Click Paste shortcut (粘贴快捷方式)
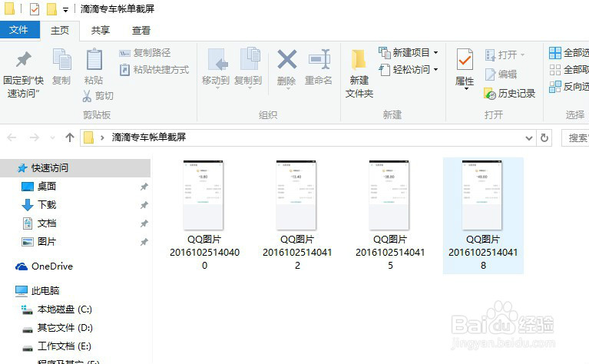Screen dimensions: 589x364 [x=154, y=70]
